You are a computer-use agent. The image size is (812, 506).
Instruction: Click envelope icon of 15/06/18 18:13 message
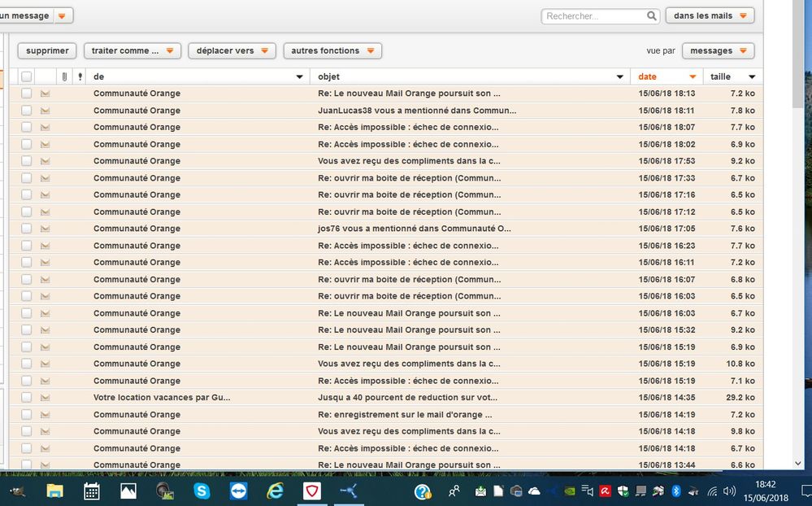coord(46,94)
